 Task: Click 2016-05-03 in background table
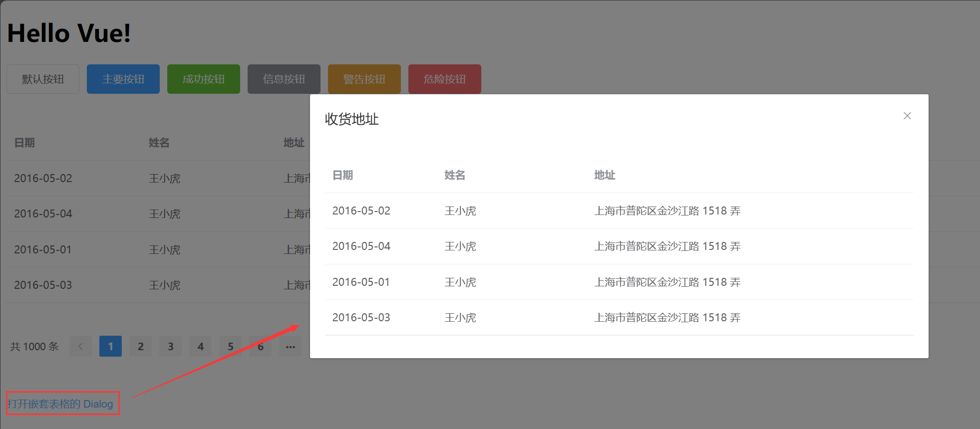(43, 285)
